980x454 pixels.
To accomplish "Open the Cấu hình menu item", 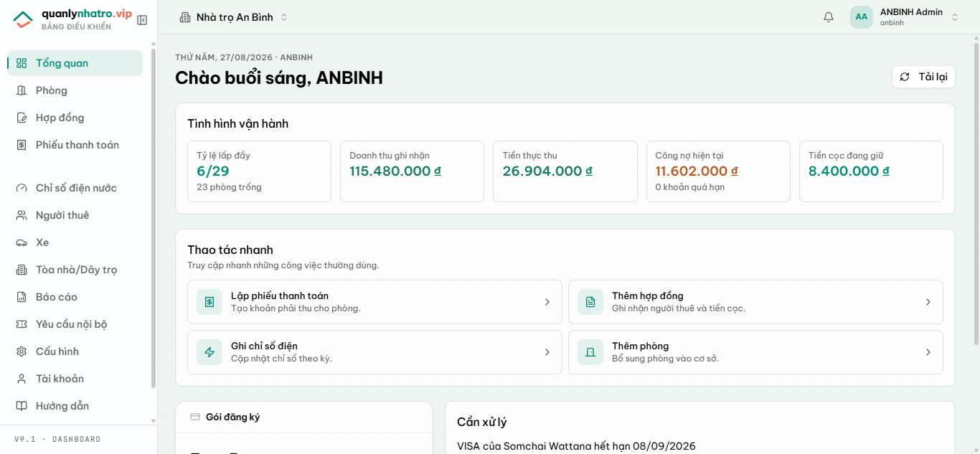I will (75, 351).
